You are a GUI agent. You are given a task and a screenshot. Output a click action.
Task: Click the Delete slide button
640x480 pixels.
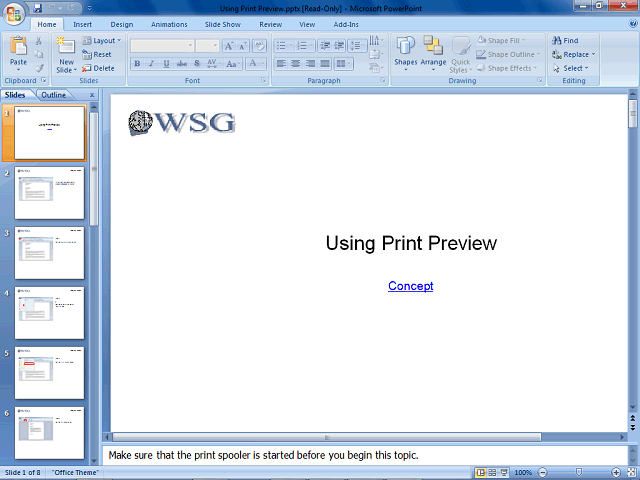[x=98, y=68]
